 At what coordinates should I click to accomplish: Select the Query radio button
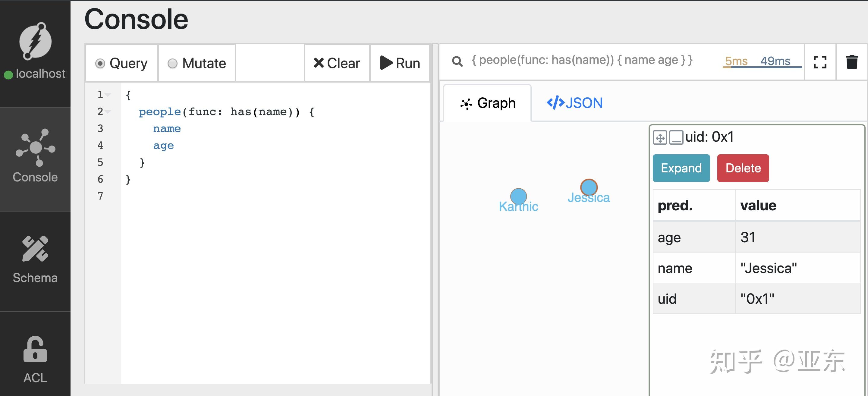(x=100, y=63)
